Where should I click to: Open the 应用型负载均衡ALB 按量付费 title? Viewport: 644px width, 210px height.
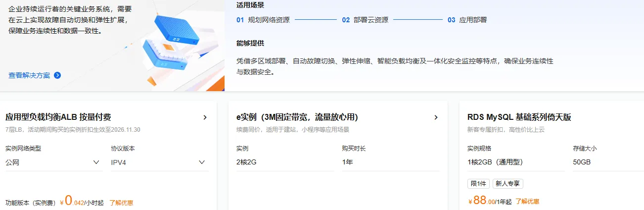[58, 117]
